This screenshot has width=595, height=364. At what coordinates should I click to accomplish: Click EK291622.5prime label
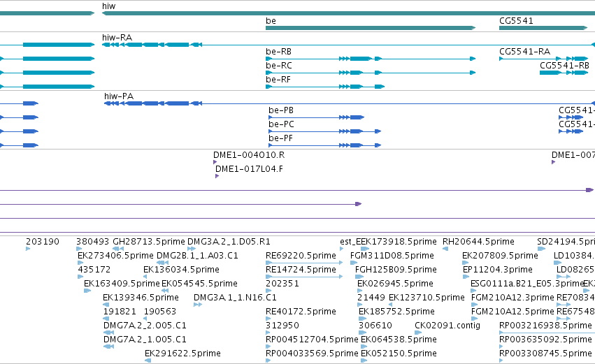click(x=182, y=354)
